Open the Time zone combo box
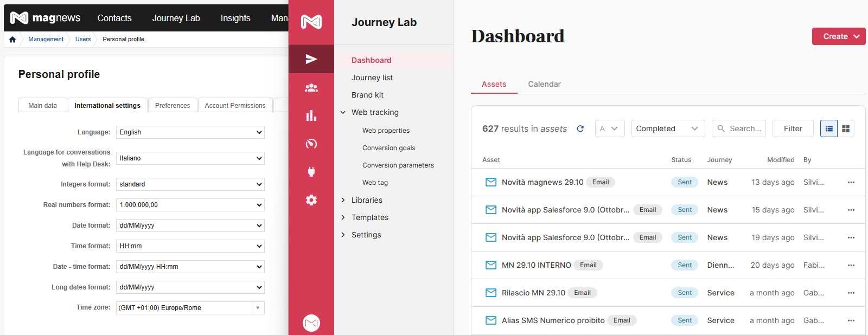The width and height of the screenshot is (868, 335). coord(190,308)
